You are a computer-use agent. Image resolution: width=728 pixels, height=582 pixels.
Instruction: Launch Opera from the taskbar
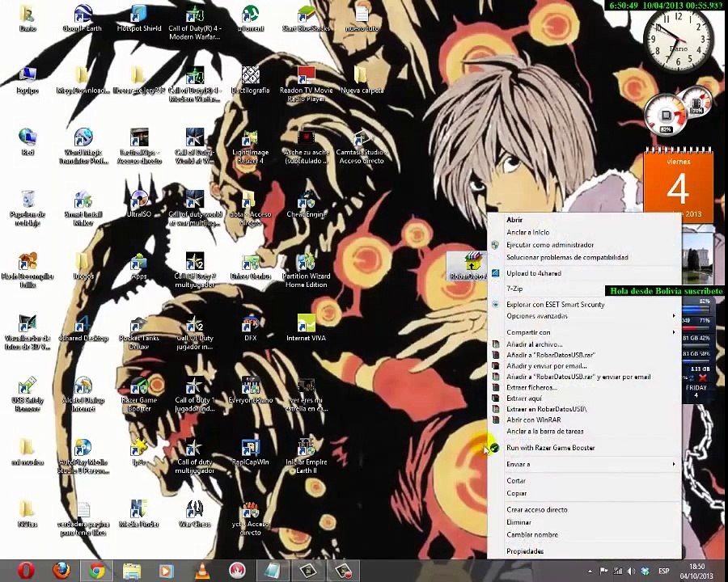(x=26, y=571)
